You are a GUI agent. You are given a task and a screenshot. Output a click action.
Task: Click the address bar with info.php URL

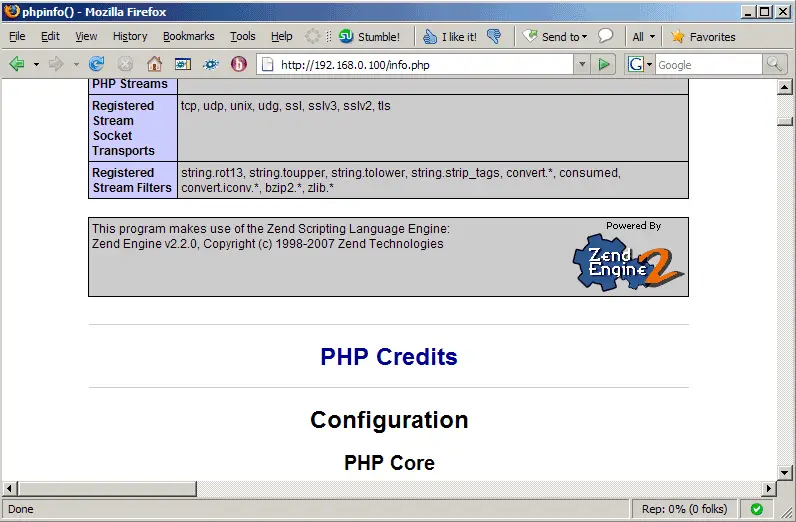pyautogui.click(x=415, y=64)
